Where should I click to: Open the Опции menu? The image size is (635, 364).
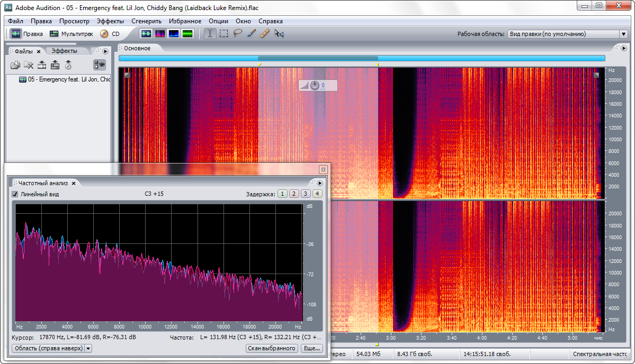pyautogui.click(x=218, y=21)
